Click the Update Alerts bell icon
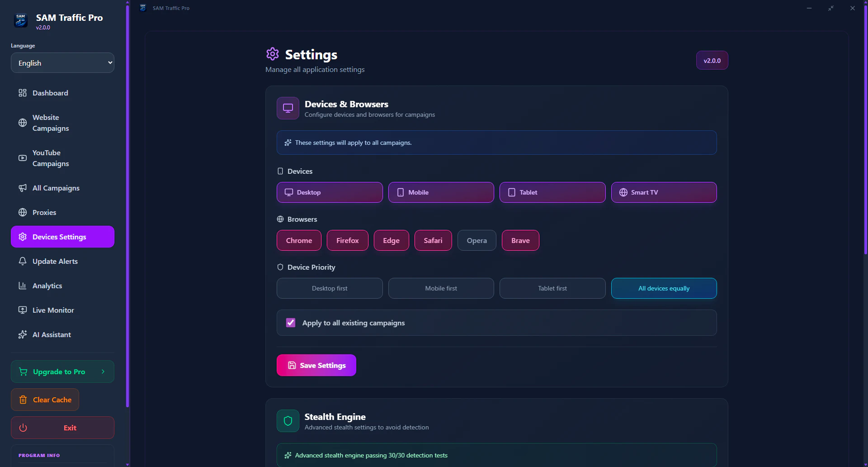This screenshot has width=868, height=467. tap(23, 261)
